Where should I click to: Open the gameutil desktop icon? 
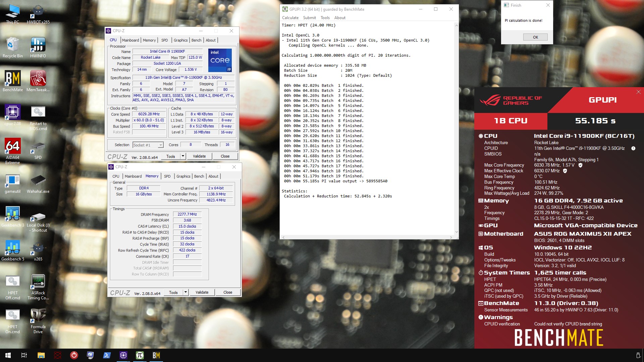12,183
